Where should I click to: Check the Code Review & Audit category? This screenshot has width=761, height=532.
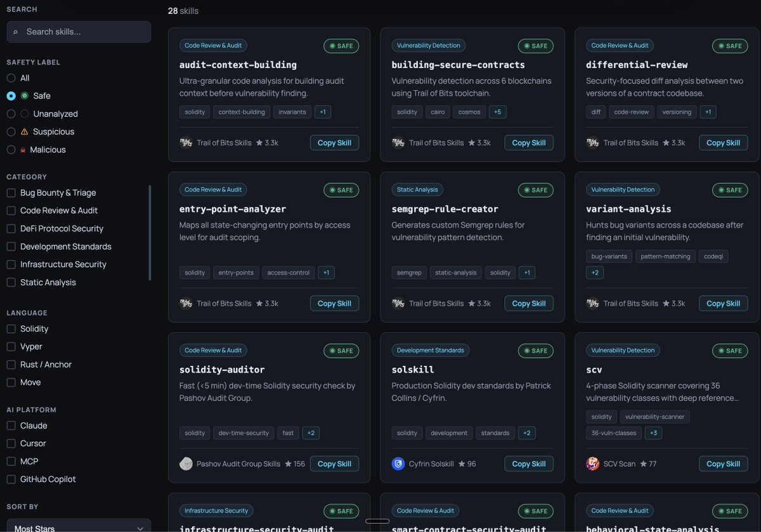[x=11, y=211]
